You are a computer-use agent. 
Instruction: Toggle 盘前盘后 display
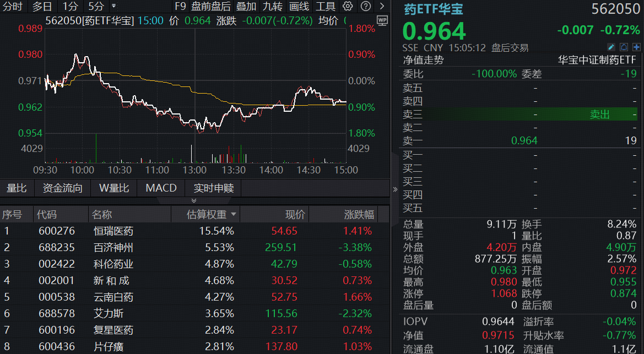tap(211, 6)
